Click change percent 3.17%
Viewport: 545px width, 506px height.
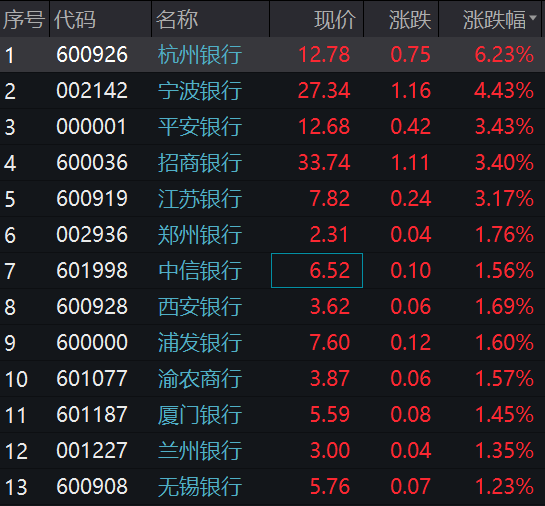(x=504, y=199)
